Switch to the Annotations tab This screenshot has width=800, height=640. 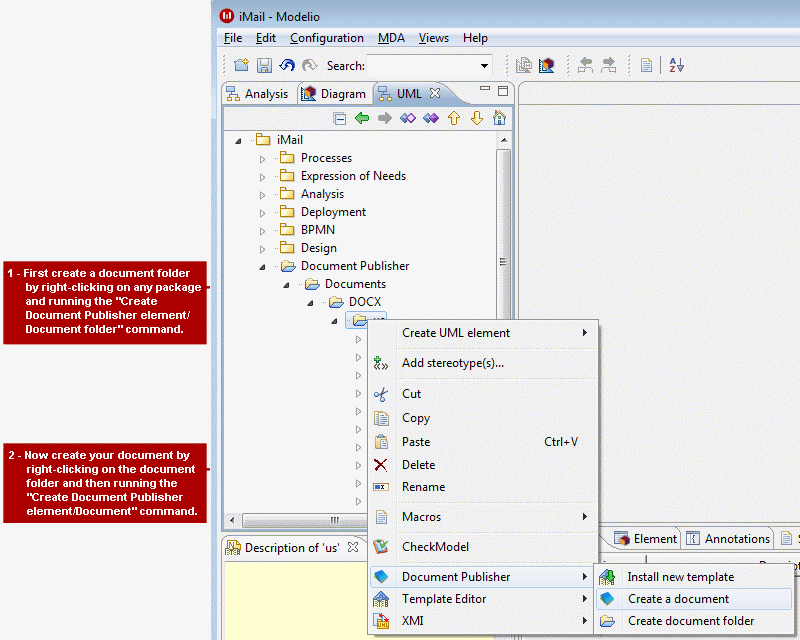pyautogui.click(x=729, y=538)
